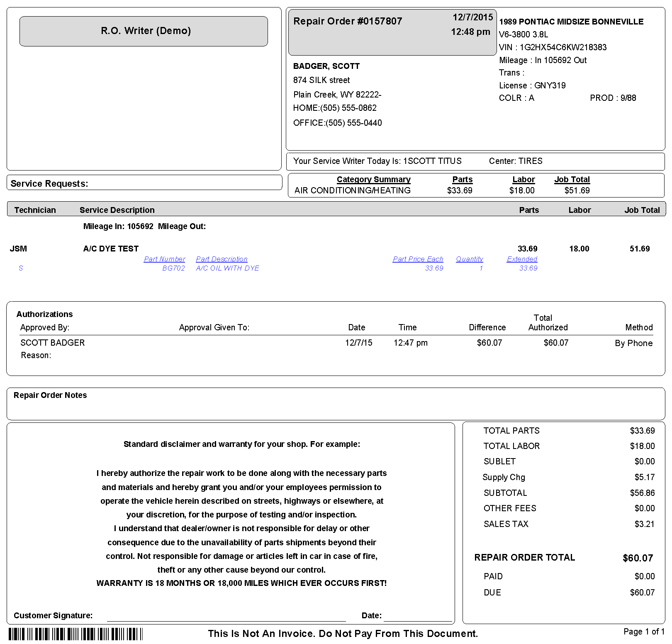Click the Category Summary header
The width and height of the screenshot is (672, 644).
point(373,179)
